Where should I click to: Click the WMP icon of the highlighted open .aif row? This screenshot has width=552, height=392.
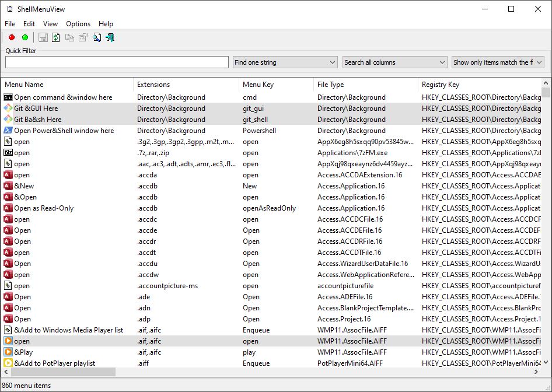click(x=8, y=341)
